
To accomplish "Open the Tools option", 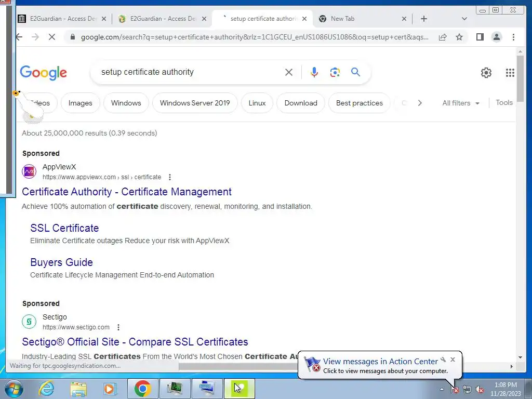I will pos(504,103).
